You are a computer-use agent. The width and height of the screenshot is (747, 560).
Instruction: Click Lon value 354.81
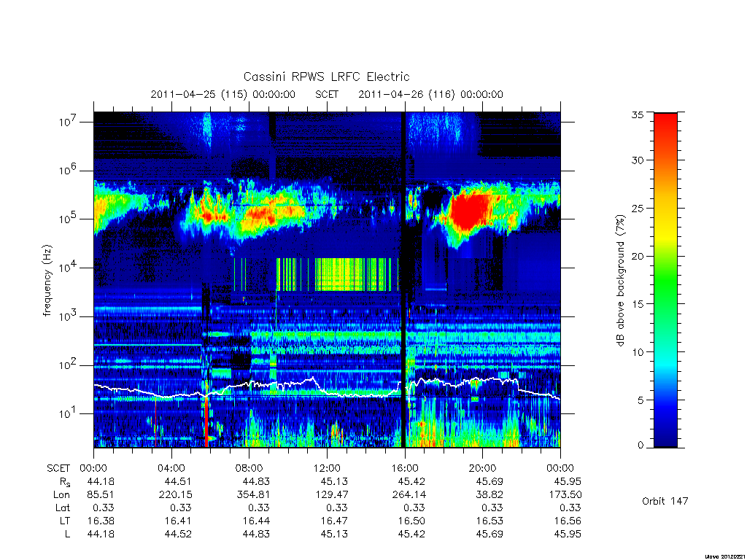253,495
